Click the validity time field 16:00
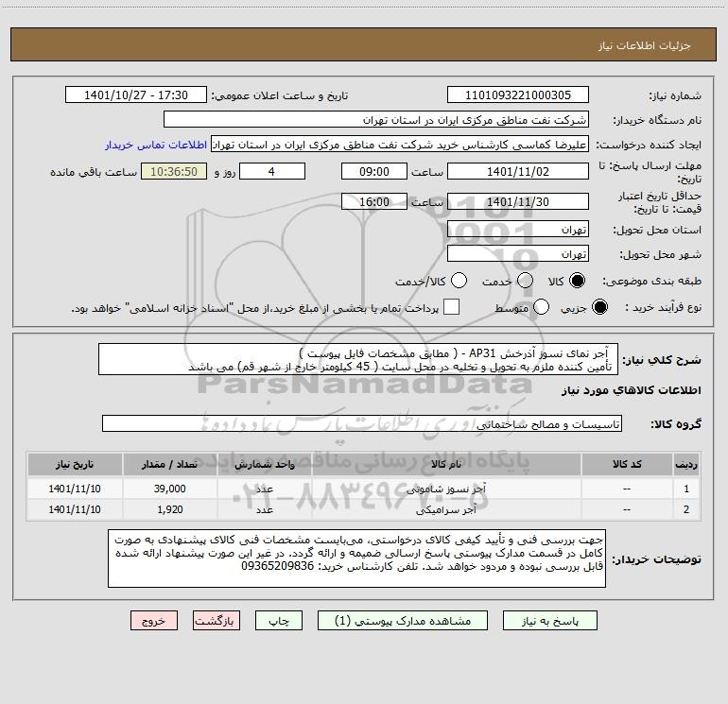The height and width of the screenshot is (704, 728). click(x=374, y=202)
